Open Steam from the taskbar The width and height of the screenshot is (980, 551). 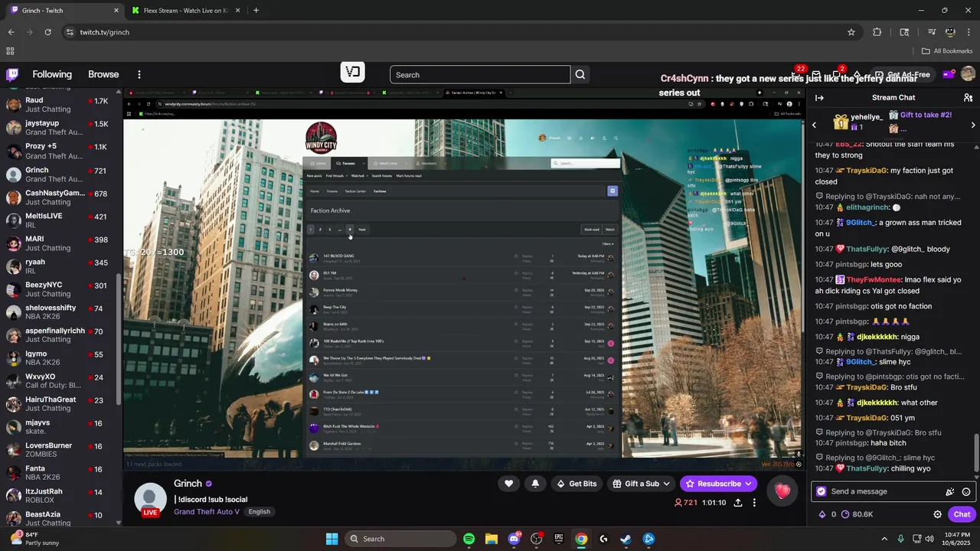pos(626,539)
